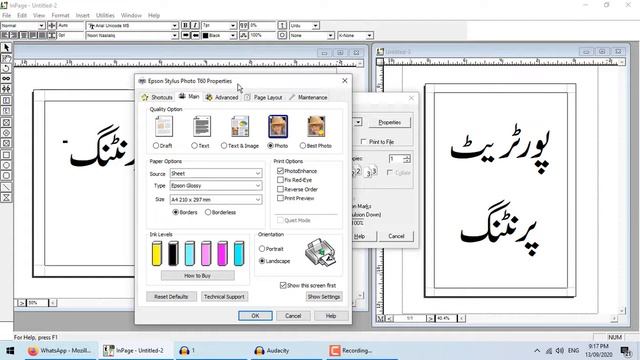
Task: Uncheck the PhotoEnhance checkbox
Action: [280, 171]
